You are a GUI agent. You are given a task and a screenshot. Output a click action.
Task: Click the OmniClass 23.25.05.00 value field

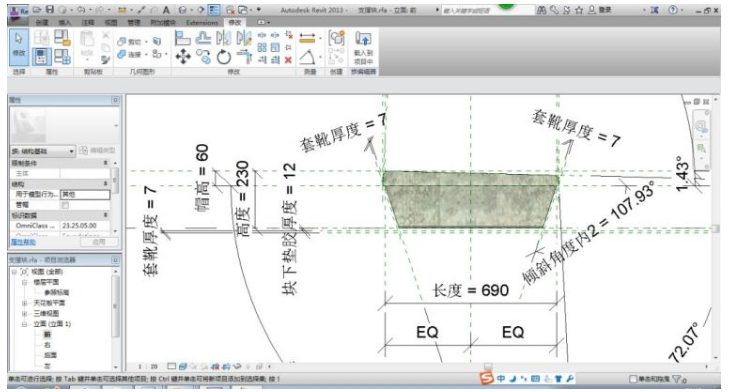pos(85,225)
